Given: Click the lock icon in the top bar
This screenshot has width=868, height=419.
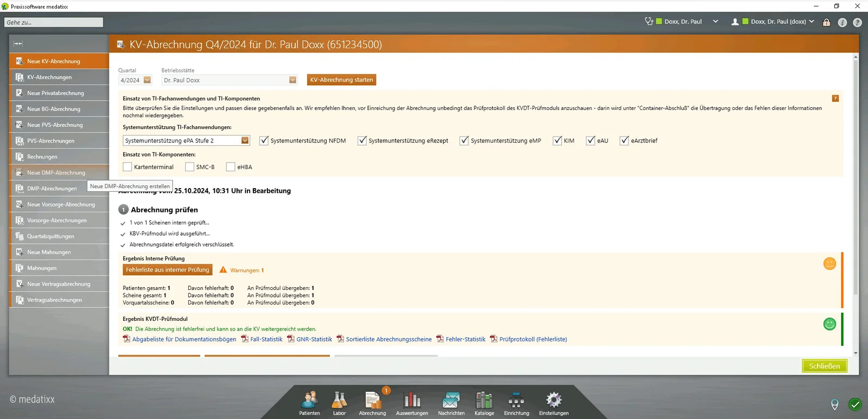Looking at the screenshot, I should 826,22.
